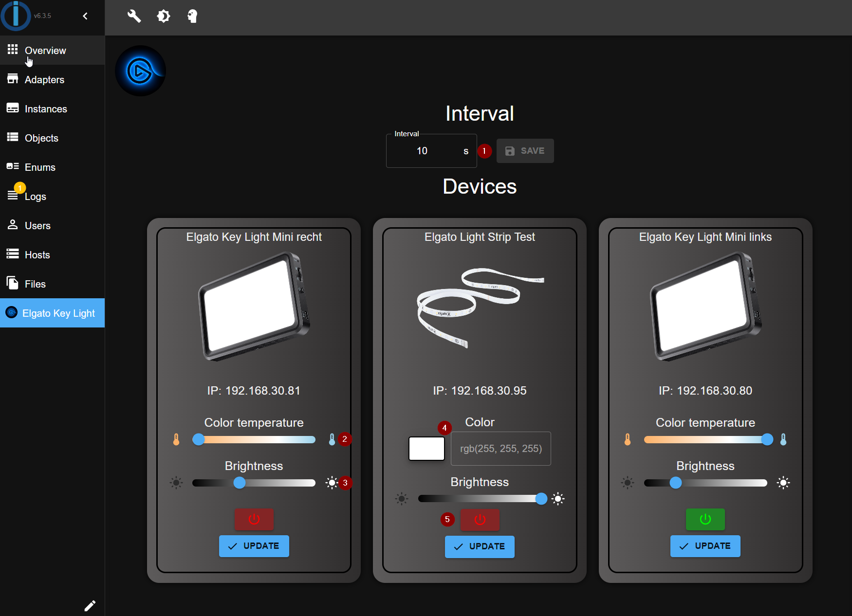Open the Objects page
The height and width of the screenshot is (616, 852).
click(x=52, y=138)
